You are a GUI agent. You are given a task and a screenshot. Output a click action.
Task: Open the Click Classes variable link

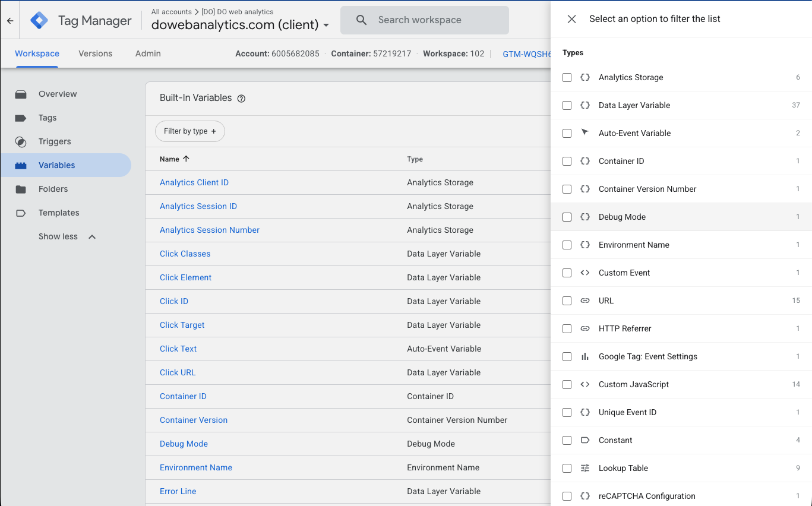[x=185, y=254]
